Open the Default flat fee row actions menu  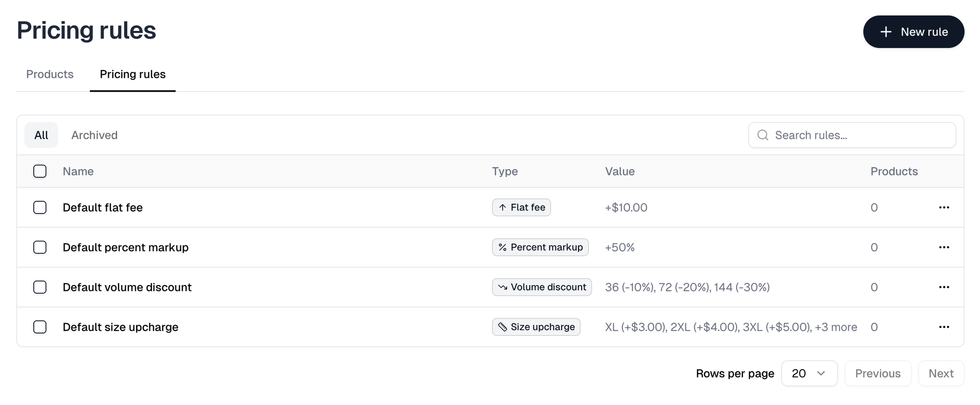tap(944, 208)
